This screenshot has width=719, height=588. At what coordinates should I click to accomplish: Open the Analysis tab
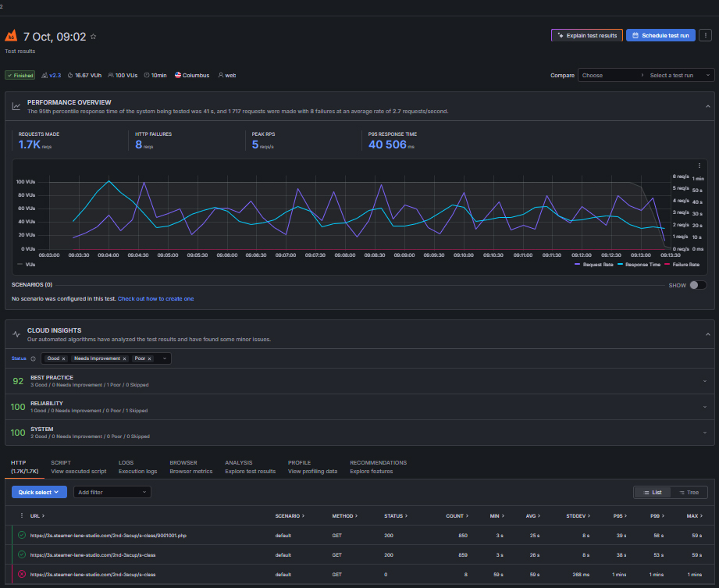tap(251, 467)
